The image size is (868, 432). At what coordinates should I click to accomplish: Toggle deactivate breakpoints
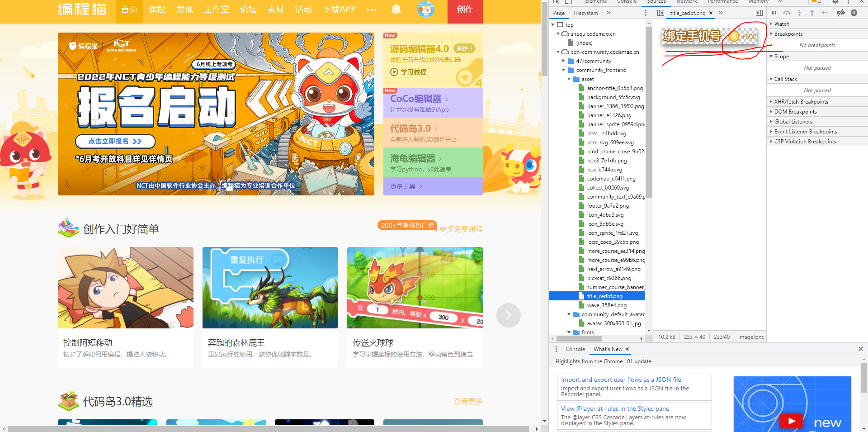tap(841, 13)
